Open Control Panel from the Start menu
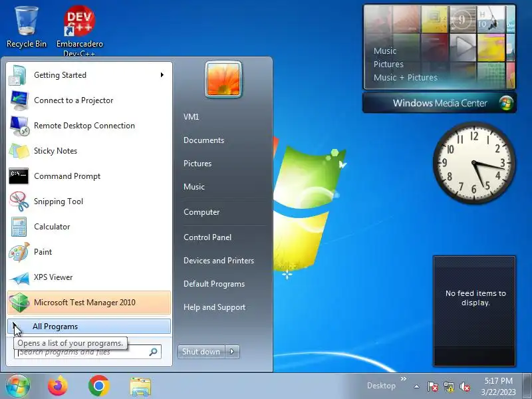The image size is (532, 399). 207,237
